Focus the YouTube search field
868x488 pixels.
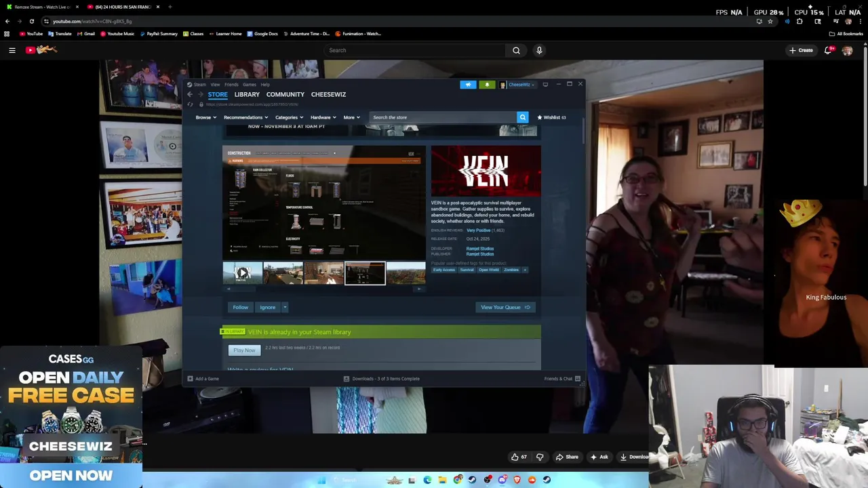414,50
